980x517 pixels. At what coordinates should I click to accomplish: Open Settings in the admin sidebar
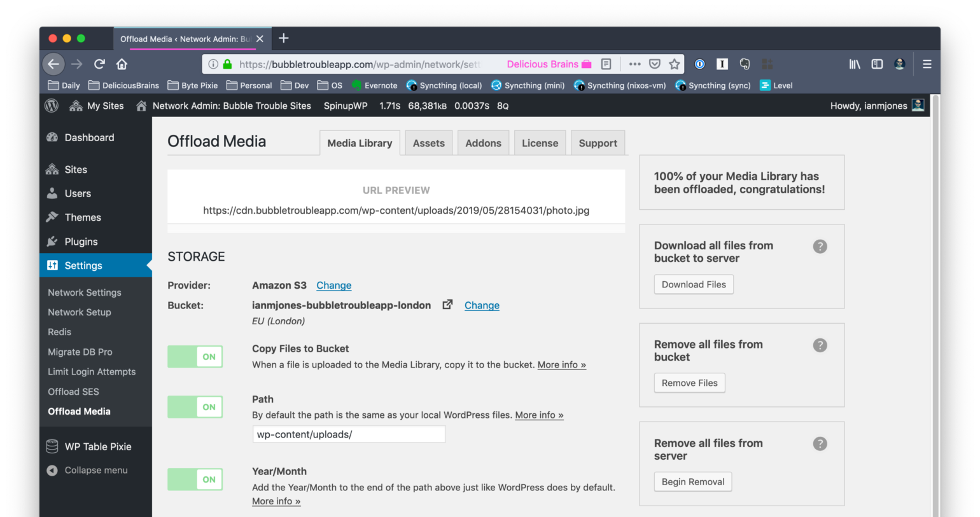click(x=95, y=265)
